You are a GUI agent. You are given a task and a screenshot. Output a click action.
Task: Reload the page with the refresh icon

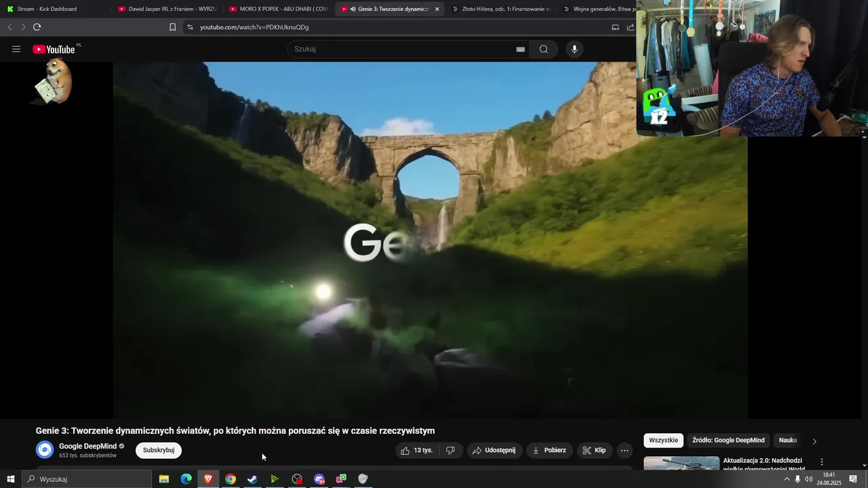(37, 27)
